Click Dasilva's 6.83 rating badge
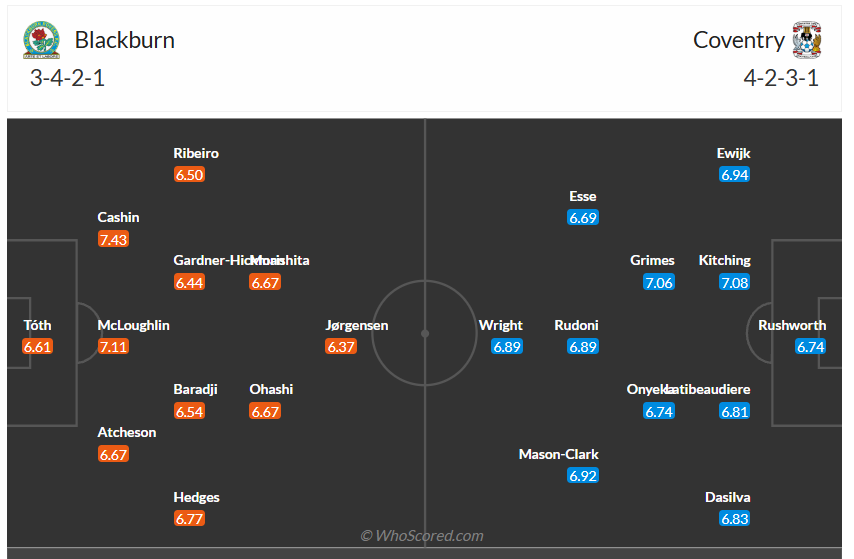This screenshot has height=559, width=854. [734, 518]
